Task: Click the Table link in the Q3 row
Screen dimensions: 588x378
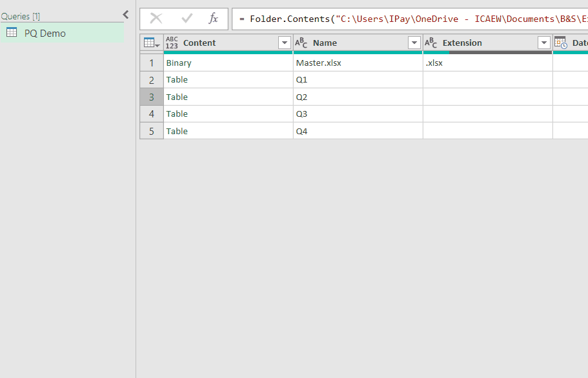Action: coord(177,114)
